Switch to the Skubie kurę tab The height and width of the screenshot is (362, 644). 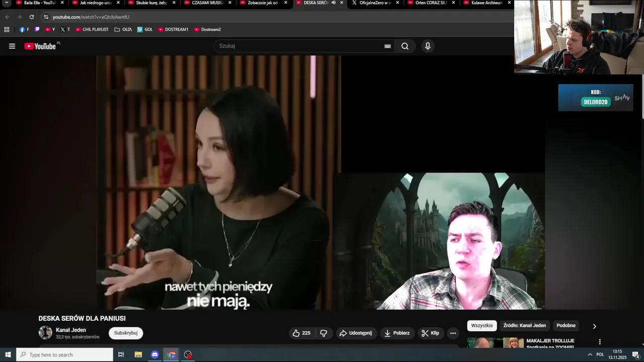click(x=151, y=3)
